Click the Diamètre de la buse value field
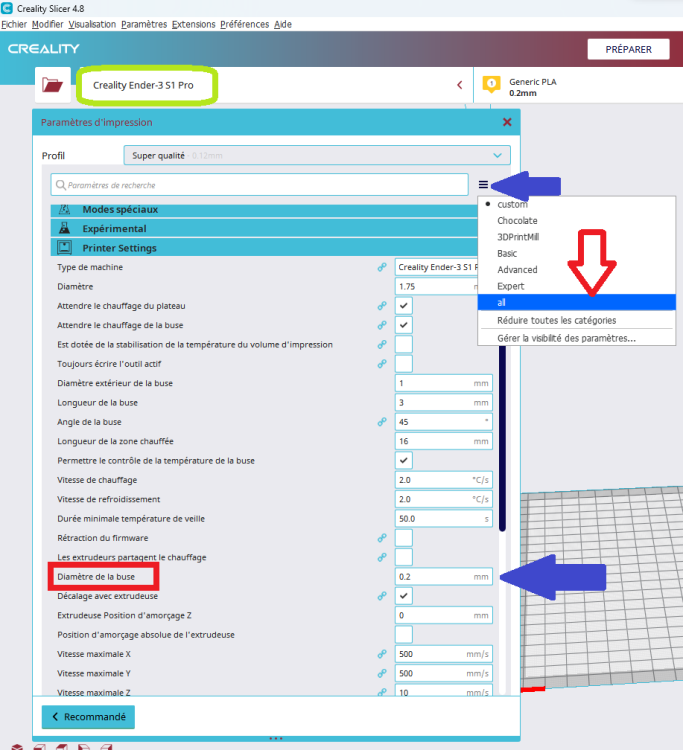 point(443,577)
